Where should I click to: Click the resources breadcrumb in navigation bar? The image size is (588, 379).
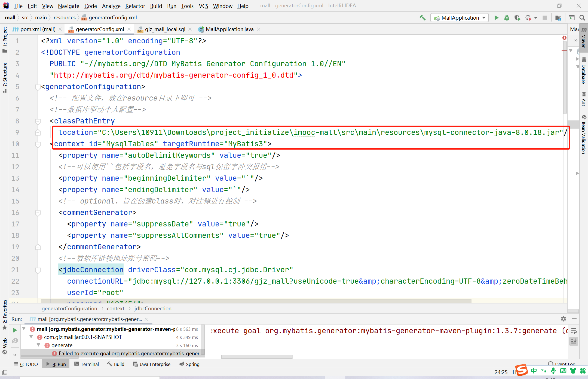65,17
